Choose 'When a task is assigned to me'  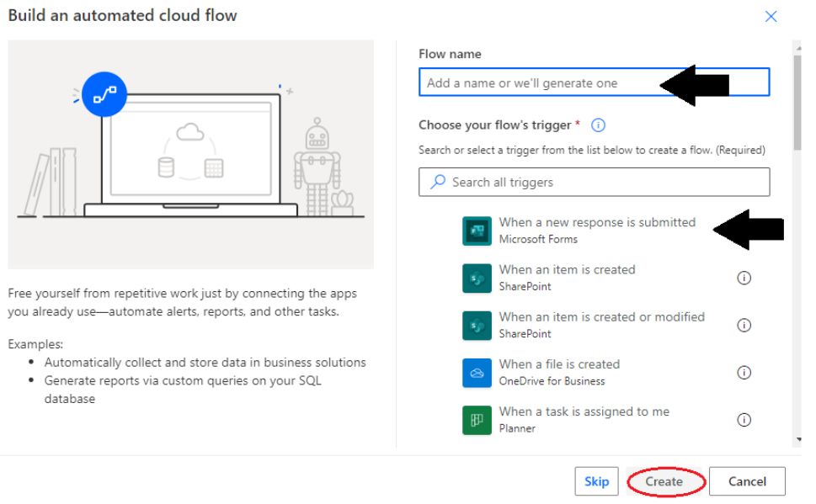click(584, 411)
